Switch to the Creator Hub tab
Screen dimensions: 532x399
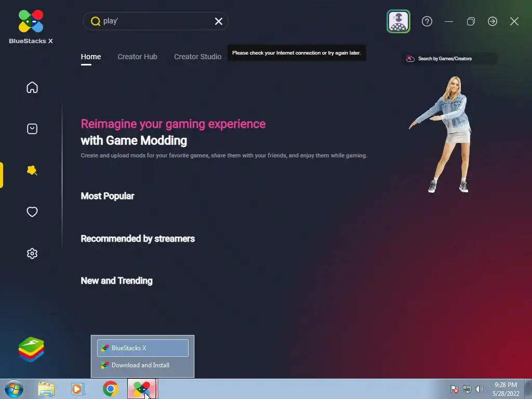pyautogui.click(x=137, y=57)
